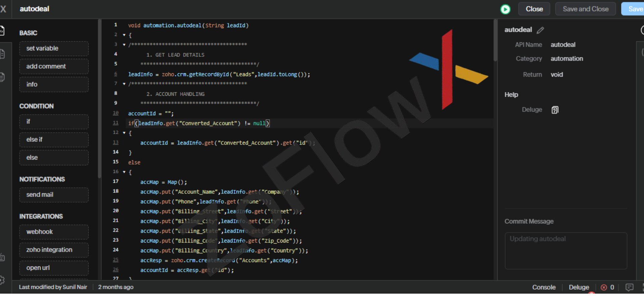
Task: Click line number 6 in the gutter
Action: point(115,74)
